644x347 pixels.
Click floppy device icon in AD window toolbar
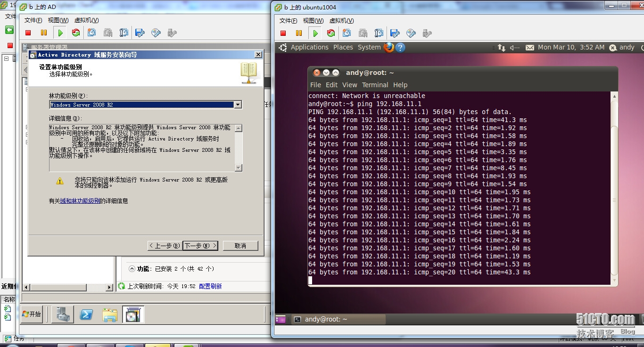[x=140, y=33]
